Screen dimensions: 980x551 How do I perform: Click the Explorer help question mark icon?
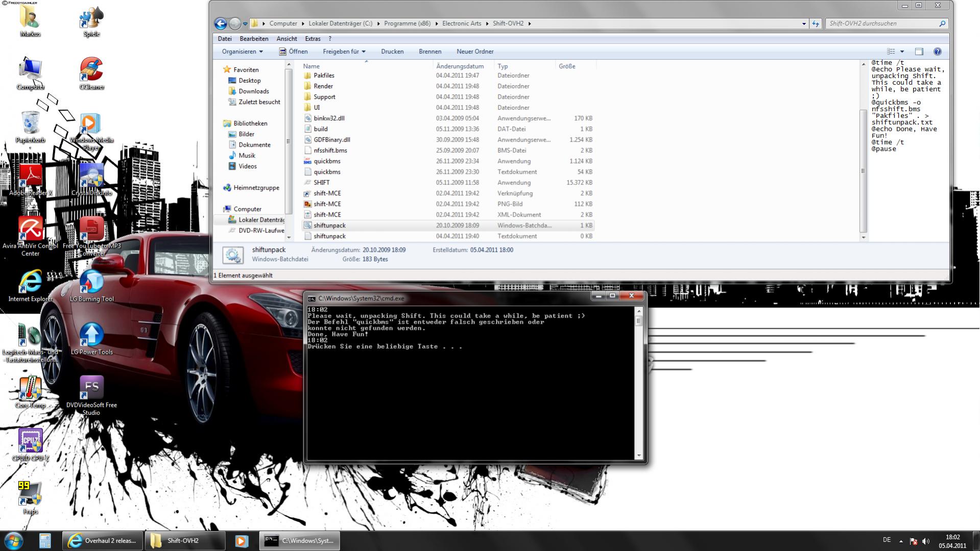937,52
